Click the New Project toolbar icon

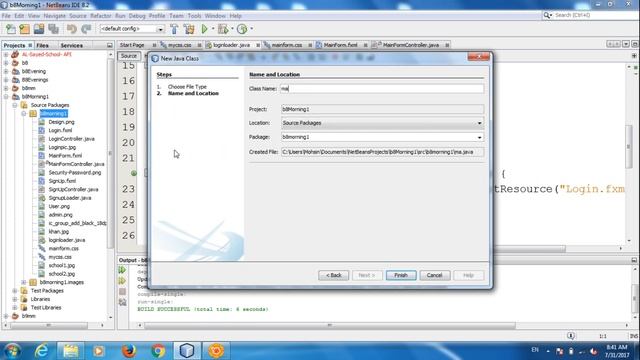pos(24,29)
